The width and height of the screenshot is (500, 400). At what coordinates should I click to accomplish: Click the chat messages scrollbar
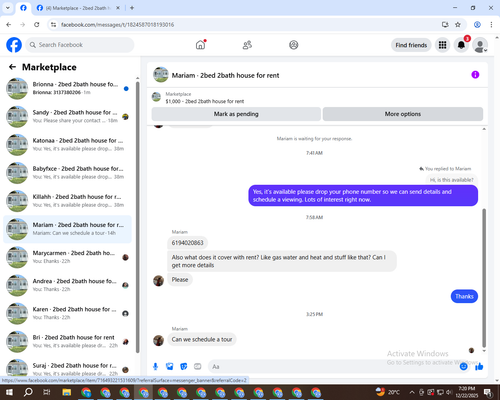tap(484, 278)
